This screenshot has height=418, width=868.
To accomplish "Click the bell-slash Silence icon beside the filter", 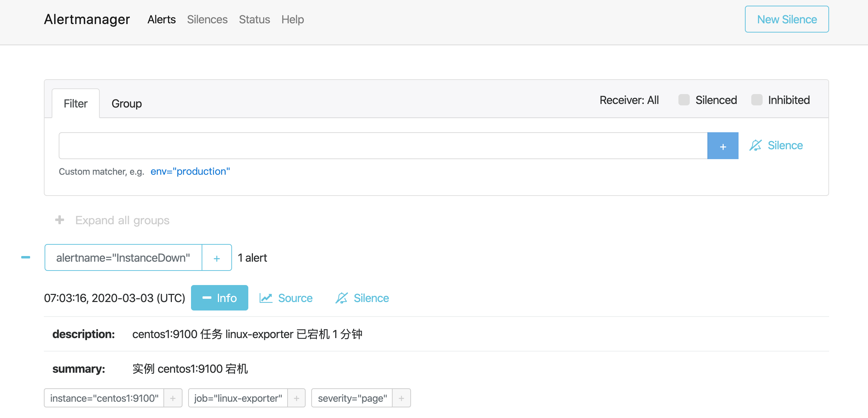I will point(756,145).
